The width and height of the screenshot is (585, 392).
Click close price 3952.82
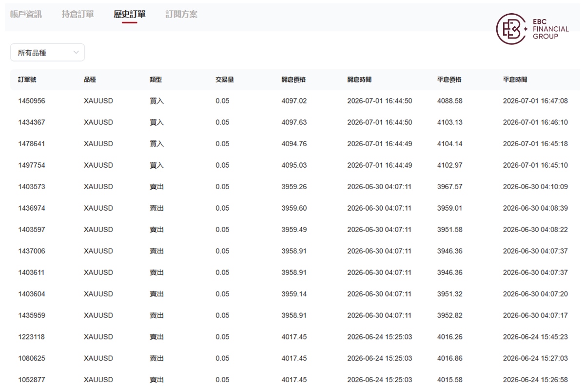coord(450,315)
